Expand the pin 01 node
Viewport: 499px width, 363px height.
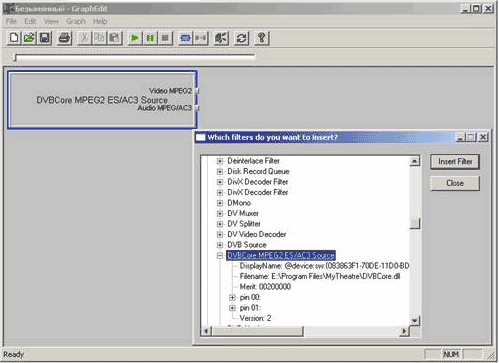232,308
